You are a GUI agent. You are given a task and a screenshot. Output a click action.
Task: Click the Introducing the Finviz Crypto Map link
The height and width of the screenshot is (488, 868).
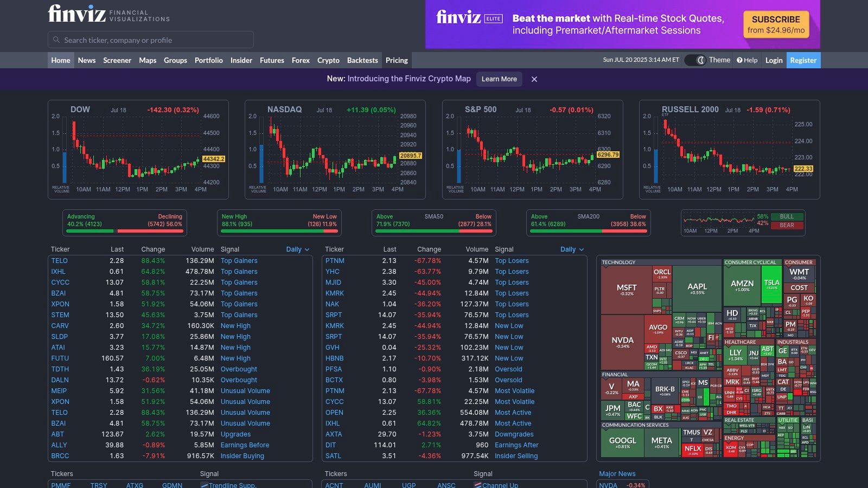click(x=409, y=79)
